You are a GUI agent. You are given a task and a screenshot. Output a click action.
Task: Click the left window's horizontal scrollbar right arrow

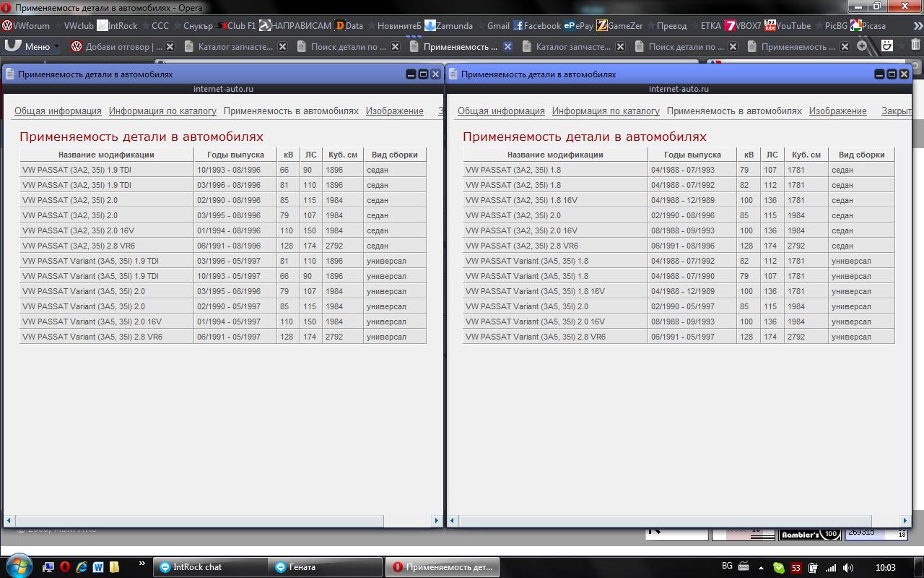pyautogui.click(x=436, y=521)
